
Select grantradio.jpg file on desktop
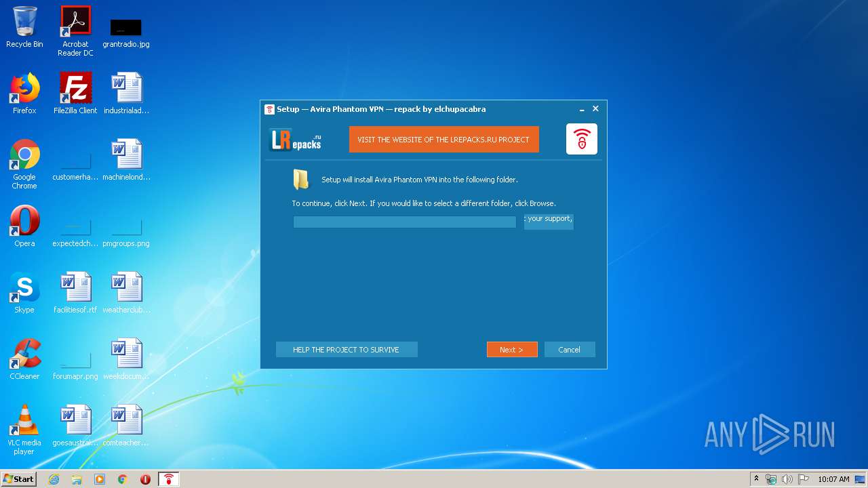(x=126, y=33)
